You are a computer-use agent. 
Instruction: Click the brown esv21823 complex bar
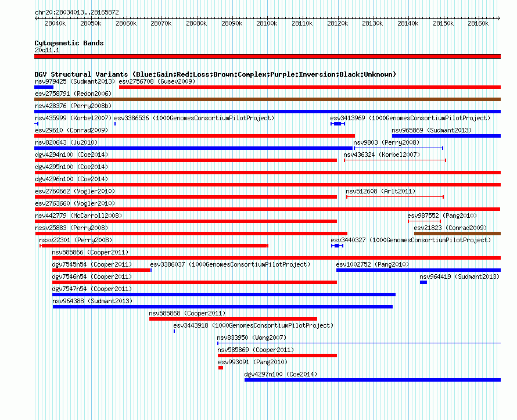[458, 234]
